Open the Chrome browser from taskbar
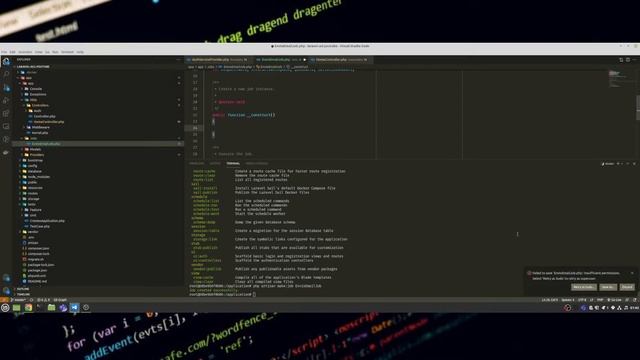 coord(28,308)
